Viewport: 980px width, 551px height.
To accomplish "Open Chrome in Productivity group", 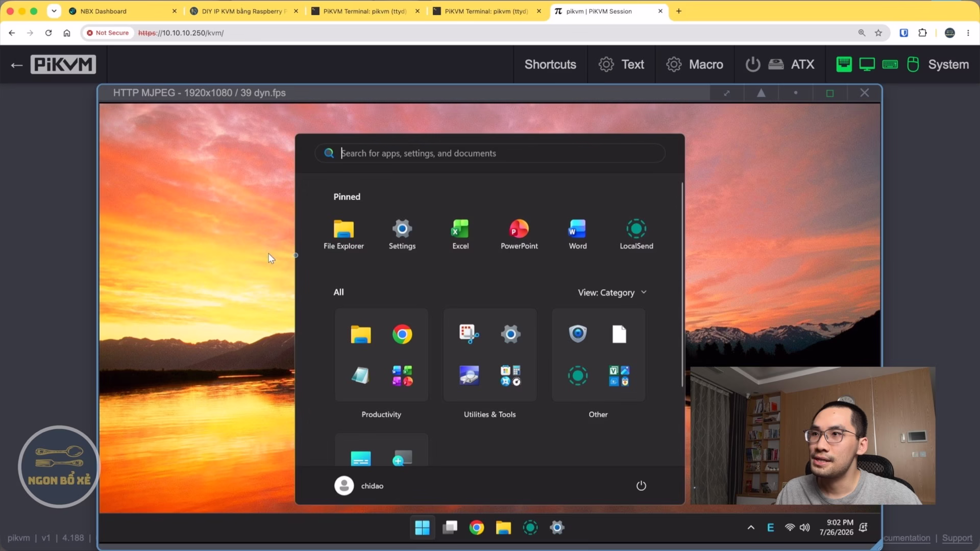I will 402,335.
